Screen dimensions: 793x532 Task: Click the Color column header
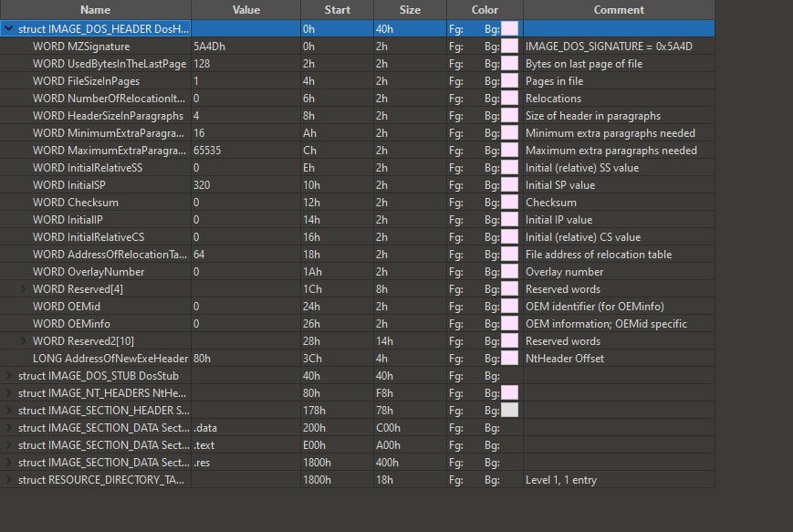(485, 10)
